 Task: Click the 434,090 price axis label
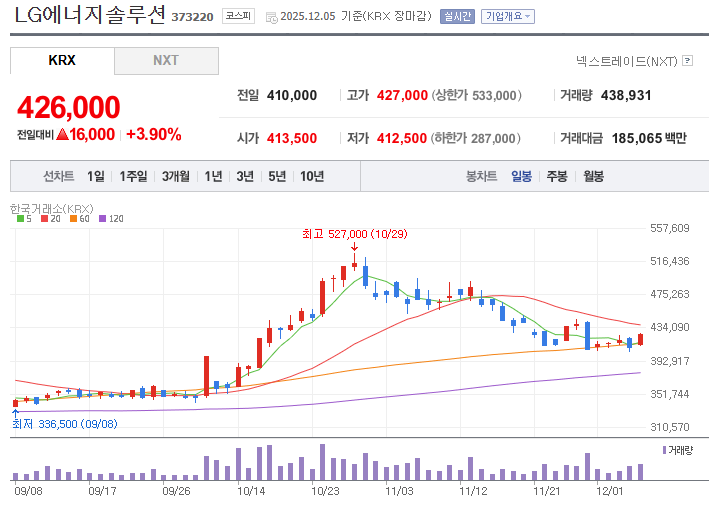[x=670, y=327]
